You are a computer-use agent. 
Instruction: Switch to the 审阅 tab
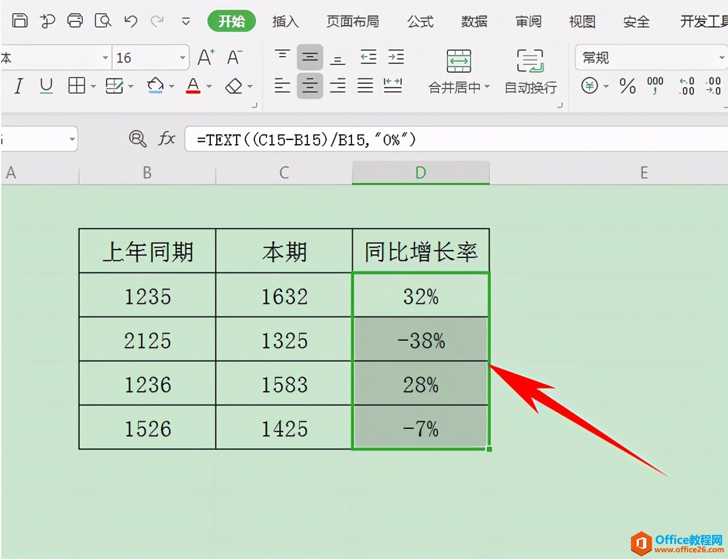tap(528, 21)
